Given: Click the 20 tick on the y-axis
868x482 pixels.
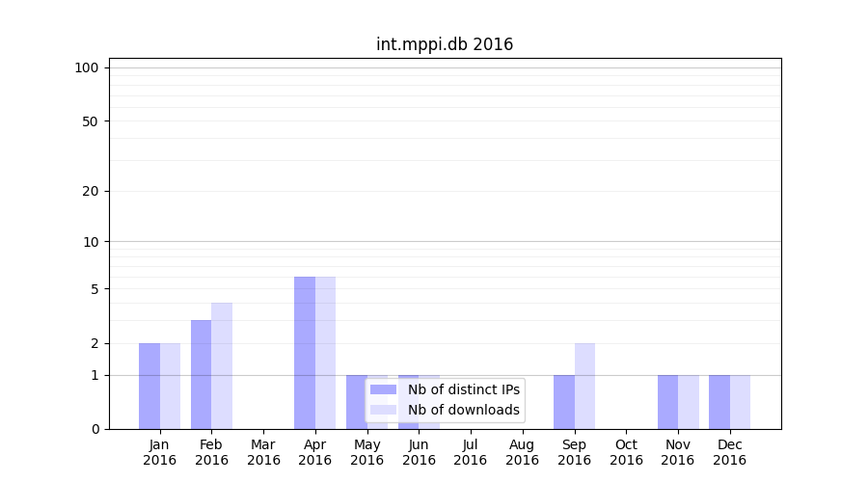Looking at the screenshot, I should point(91,191).
